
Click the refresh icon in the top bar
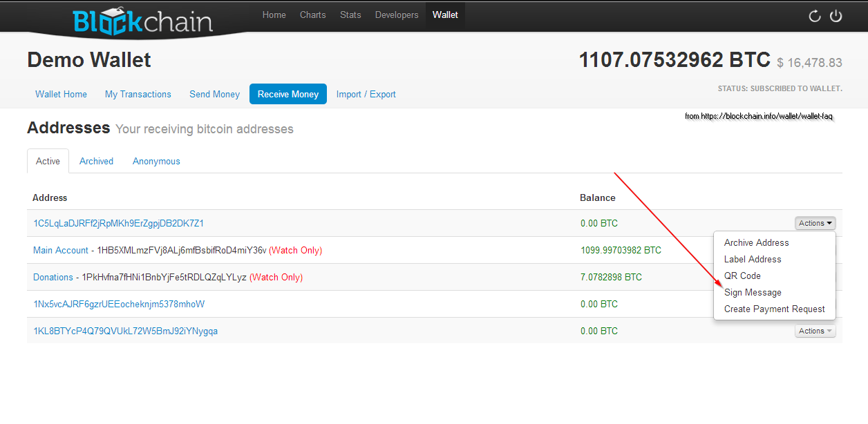815,16
